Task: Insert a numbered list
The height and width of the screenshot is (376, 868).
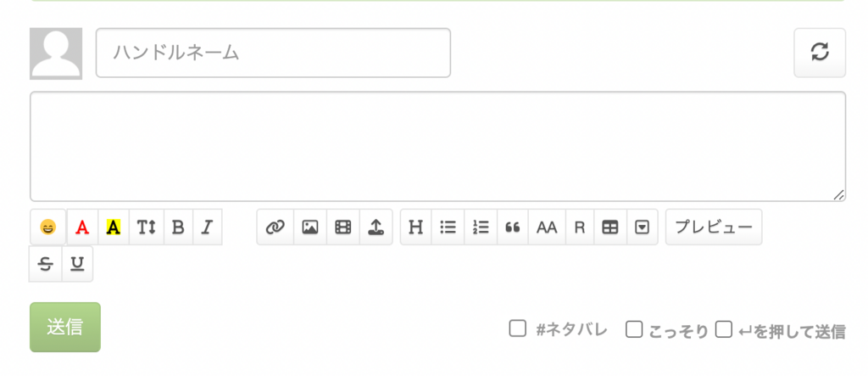Action: (x=481, y=227)
